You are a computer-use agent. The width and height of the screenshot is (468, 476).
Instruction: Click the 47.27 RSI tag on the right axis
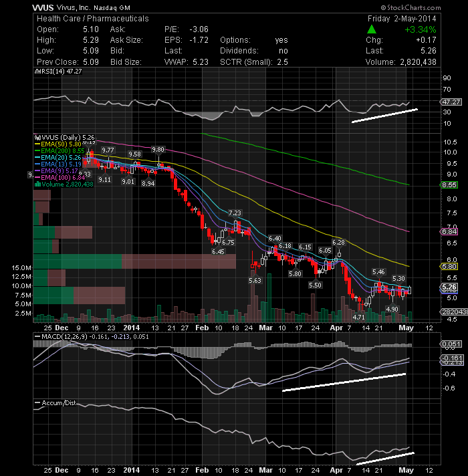pyautogui.click(x=451, y=102)
